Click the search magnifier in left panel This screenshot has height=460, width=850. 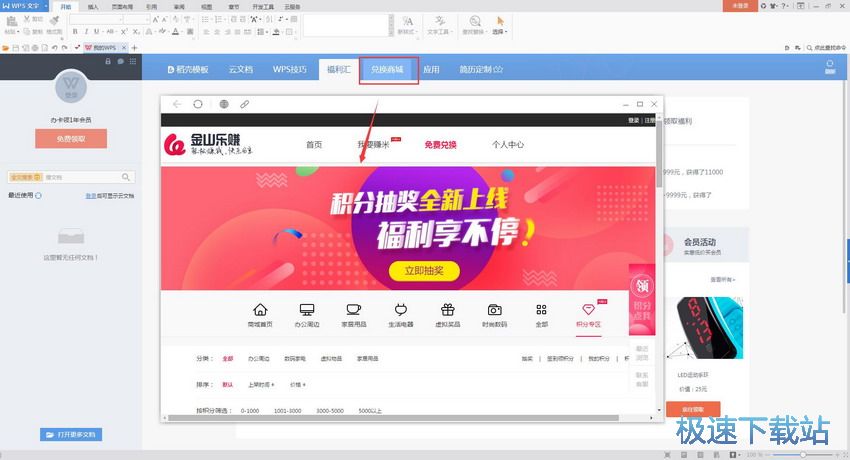tap(126, 177)
